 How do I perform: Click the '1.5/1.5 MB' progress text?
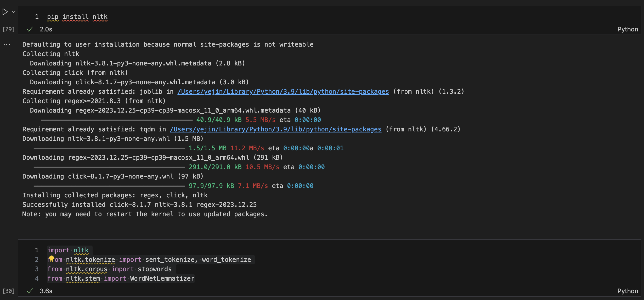(x=208, y=148)
